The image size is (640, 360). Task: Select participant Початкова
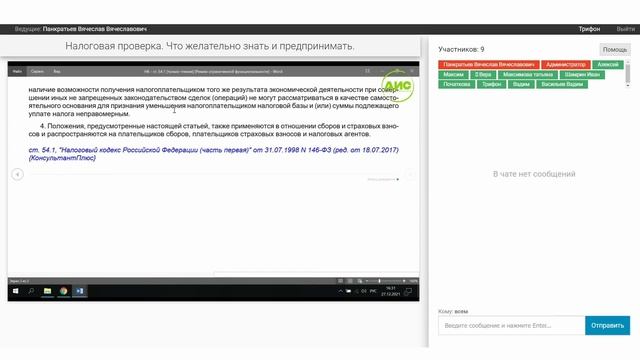456,84
